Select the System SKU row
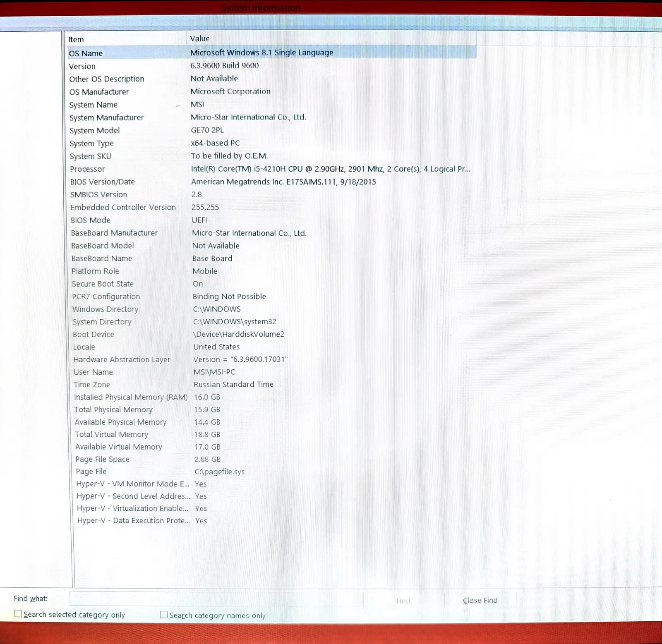Viewport: 662px width, 644px height. coord(271,156)
